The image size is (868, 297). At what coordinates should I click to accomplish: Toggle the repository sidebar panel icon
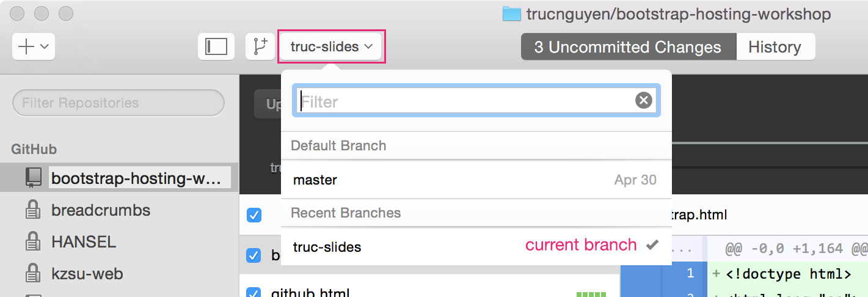click(216, 46)
